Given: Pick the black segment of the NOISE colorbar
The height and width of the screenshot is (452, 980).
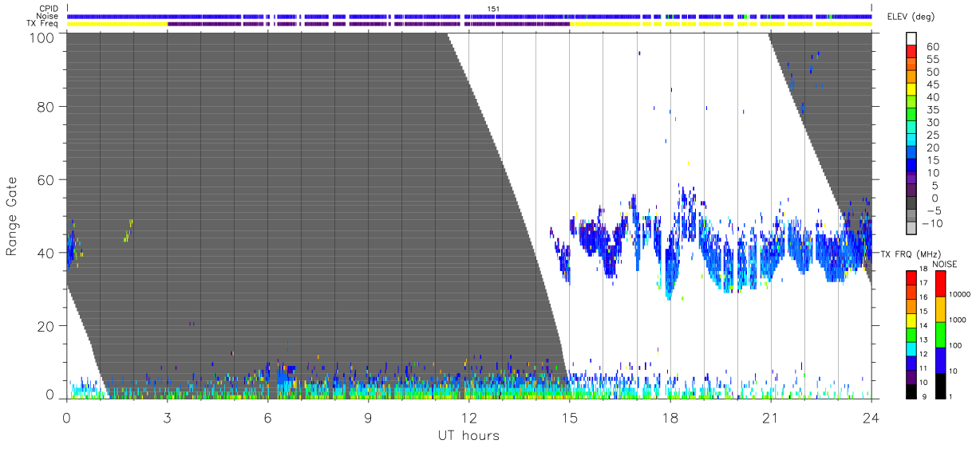Looking at the screenshot, I should coord(941,384).
